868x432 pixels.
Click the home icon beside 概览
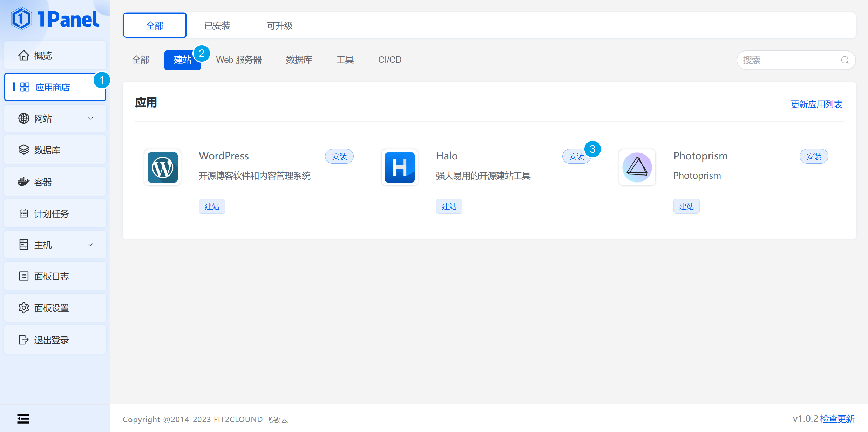click(23, 55)
